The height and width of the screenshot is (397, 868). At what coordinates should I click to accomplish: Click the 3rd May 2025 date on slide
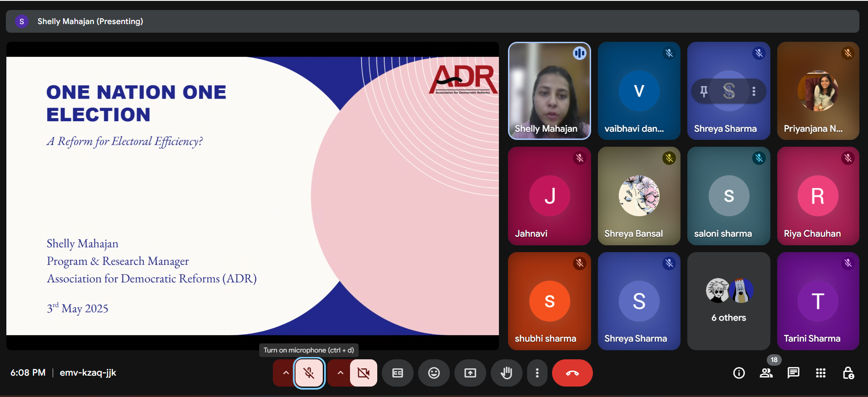(x=78, y=308)
